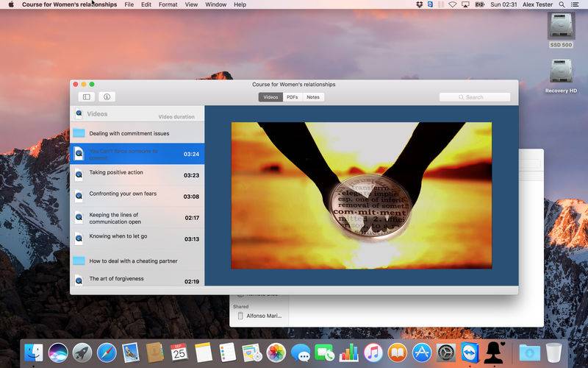The height and width of the screenshot is (368, 588).
Task: Open iTunes from the Dock
Action: (373, 353)
